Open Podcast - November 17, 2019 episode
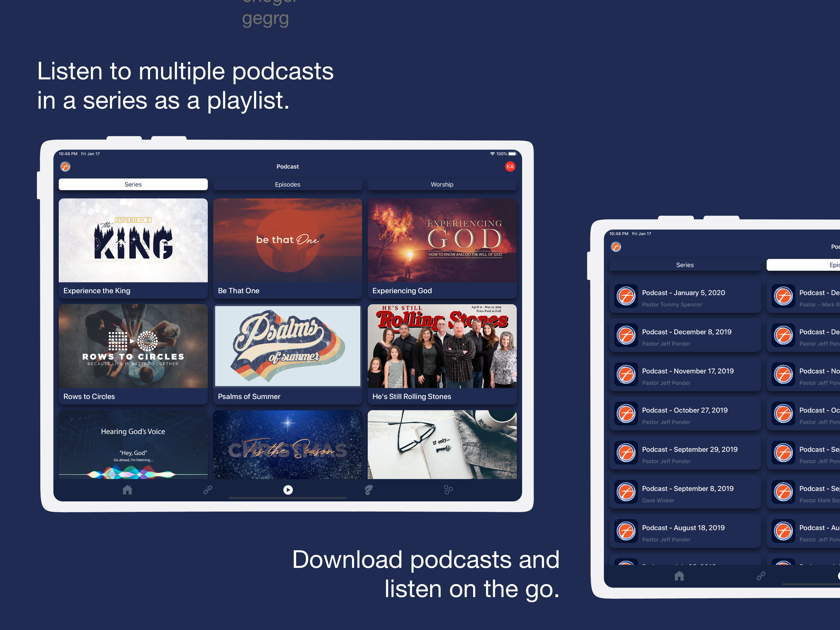This screenshot has width=840, height=630. click(685, 375)
